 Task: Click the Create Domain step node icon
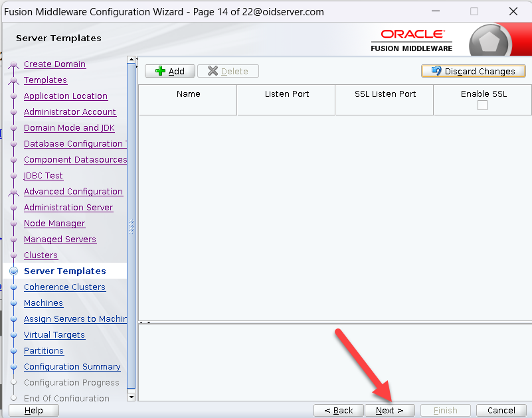(13, 65)
